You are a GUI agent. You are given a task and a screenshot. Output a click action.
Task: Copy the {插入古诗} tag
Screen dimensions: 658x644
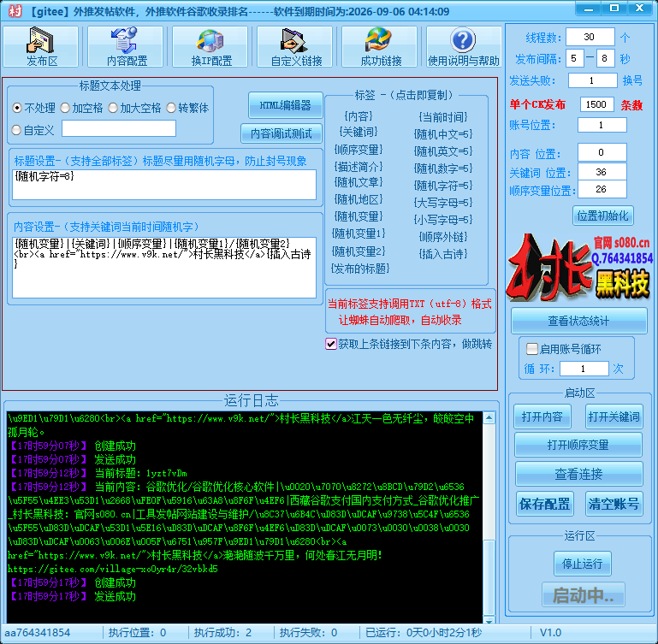443,254
